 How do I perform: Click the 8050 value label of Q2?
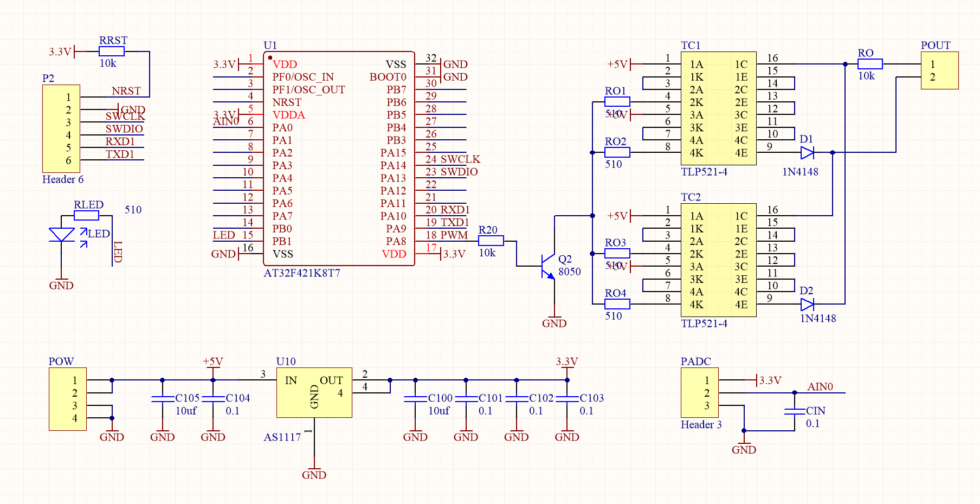570,272
